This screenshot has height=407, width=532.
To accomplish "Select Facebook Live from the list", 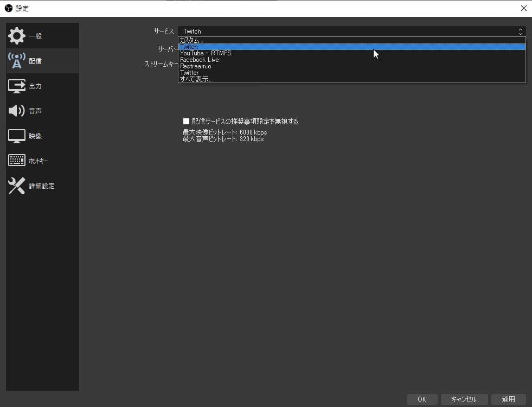I will 200,60.
